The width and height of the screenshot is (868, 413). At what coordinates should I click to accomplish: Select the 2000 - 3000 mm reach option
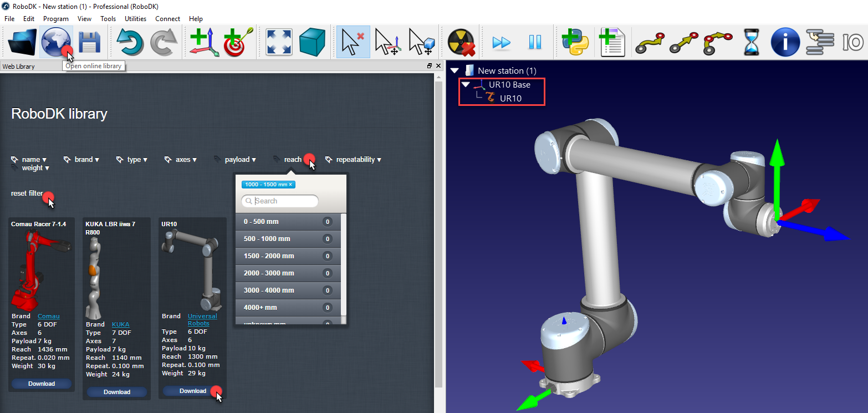coord(288,273)
